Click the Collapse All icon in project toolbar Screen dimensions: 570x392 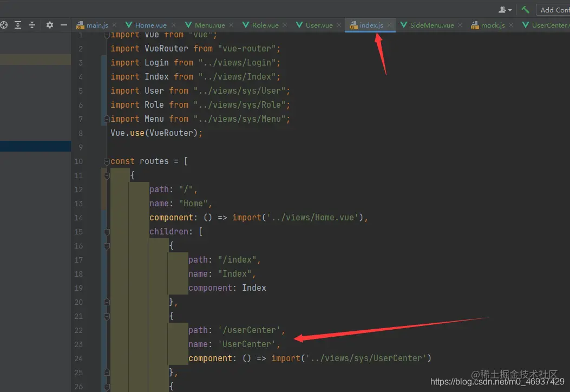tap(32, 25)
